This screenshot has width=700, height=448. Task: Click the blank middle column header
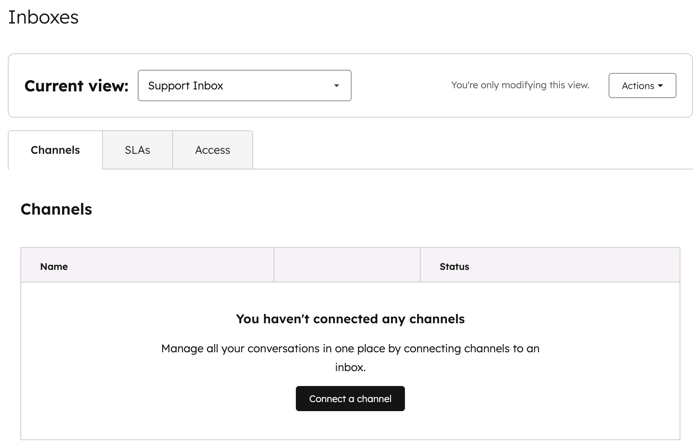[x=346, y=266]
